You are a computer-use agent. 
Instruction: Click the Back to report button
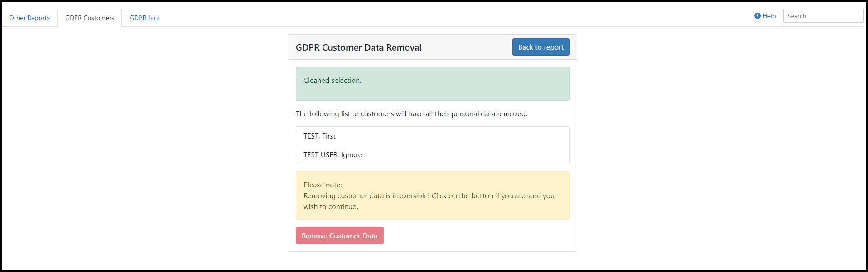[540, 47]
